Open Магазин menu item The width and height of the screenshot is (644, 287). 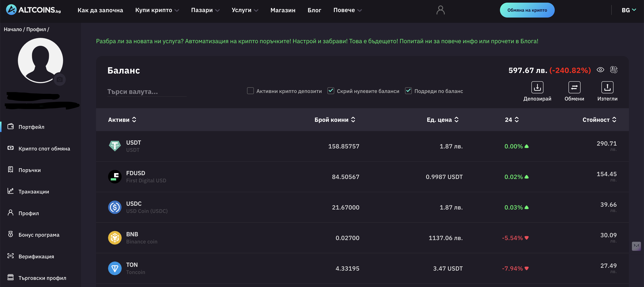pos(283,10)
